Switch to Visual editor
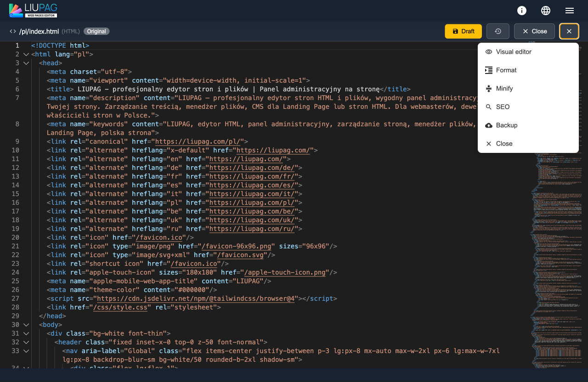The image size is (588, 382). [514, 52]
